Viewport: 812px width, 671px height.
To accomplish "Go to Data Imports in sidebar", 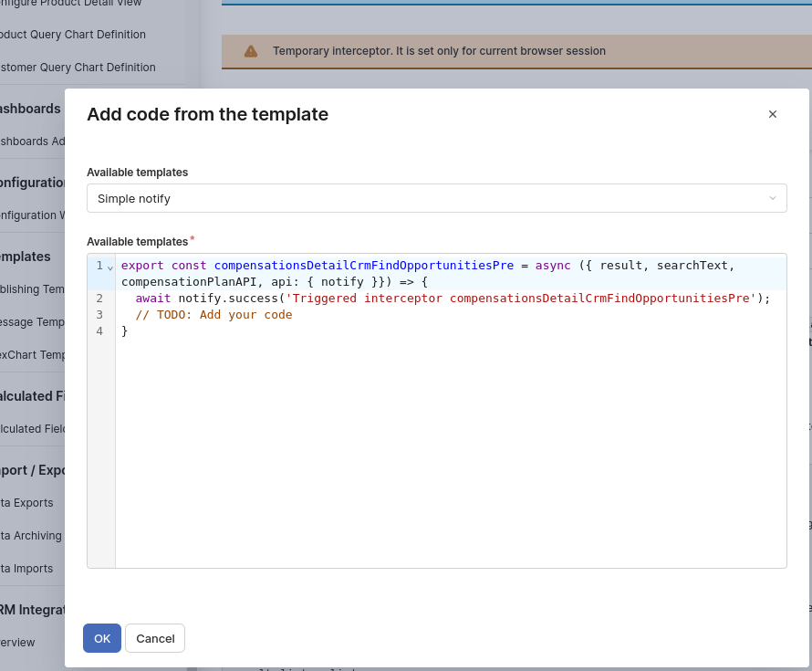I will tap(27, 569).
